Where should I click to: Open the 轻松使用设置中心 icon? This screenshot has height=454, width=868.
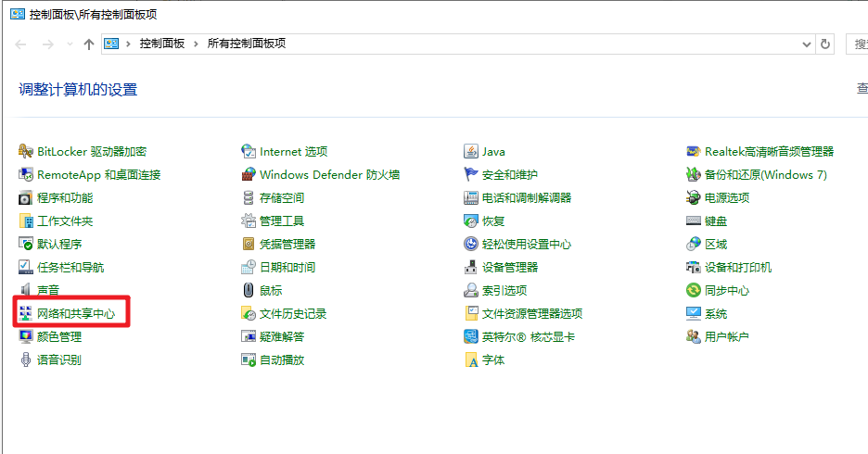(471, 244)
